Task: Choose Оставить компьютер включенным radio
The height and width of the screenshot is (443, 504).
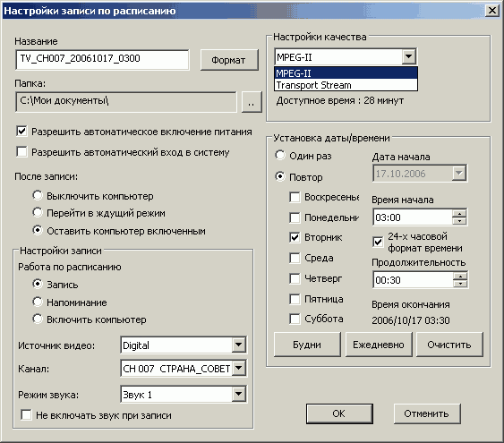Action: [38, 230]
